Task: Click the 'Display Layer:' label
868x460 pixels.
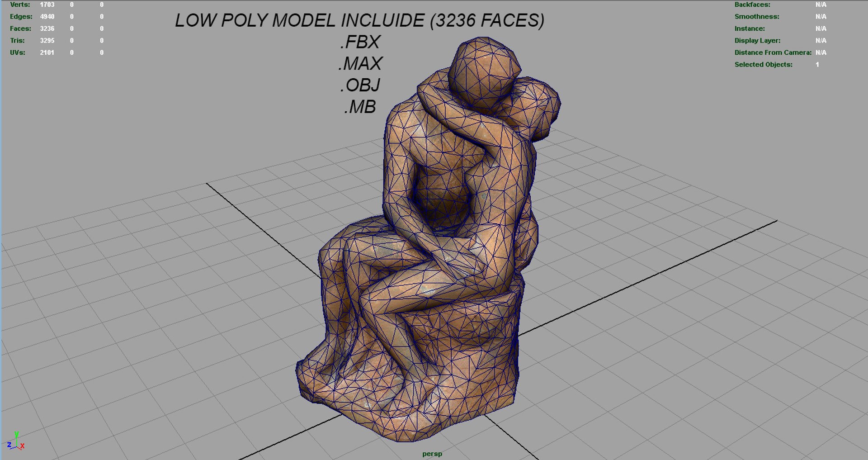Action: tap(757, 41)
